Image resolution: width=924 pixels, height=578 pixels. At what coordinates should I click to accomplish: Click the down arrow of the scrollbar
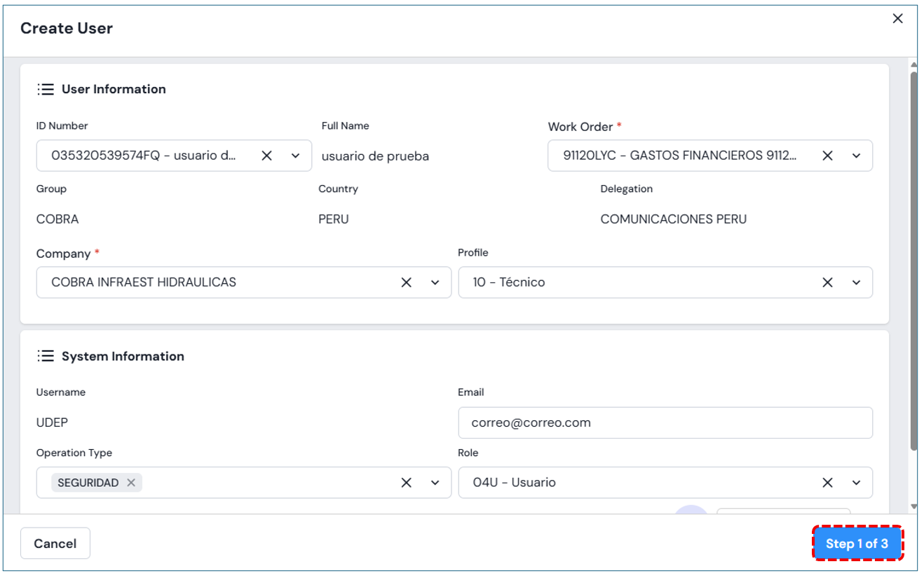coord(913,506)
